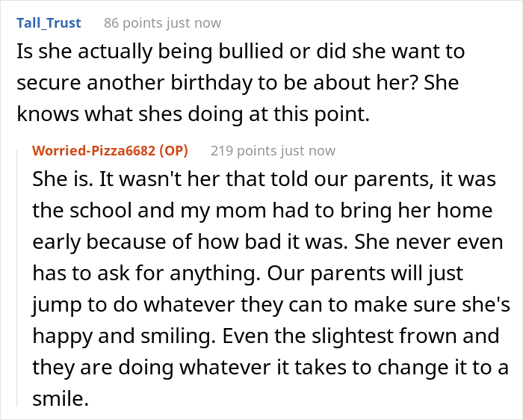Screen dimensions: 523x420
Task: Click the line starting "has to ask for anything"
Action: 261,274
